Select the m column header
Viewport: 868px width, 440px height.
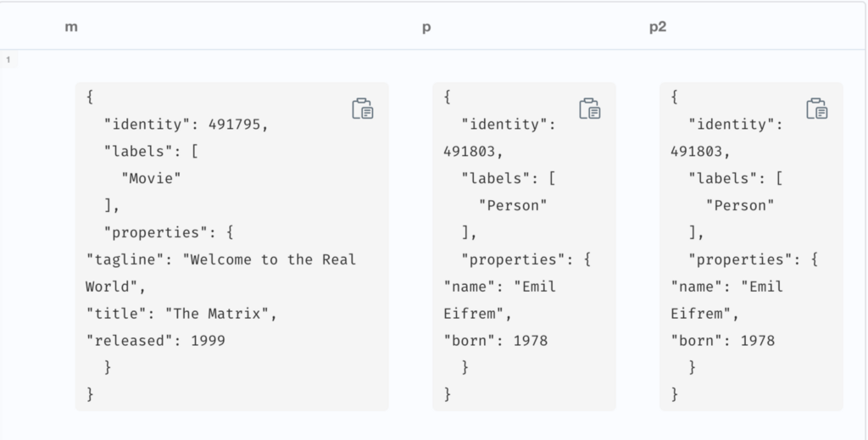click(x=71, y=27)
